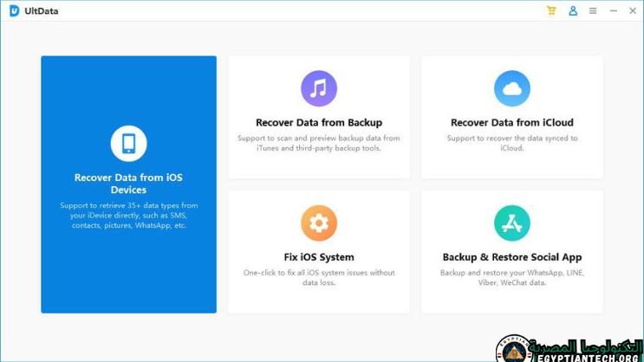This screenshot has height=362, width=644.
Task: Open the shopping cart purchase icon
Action: (x=551, y=11)
